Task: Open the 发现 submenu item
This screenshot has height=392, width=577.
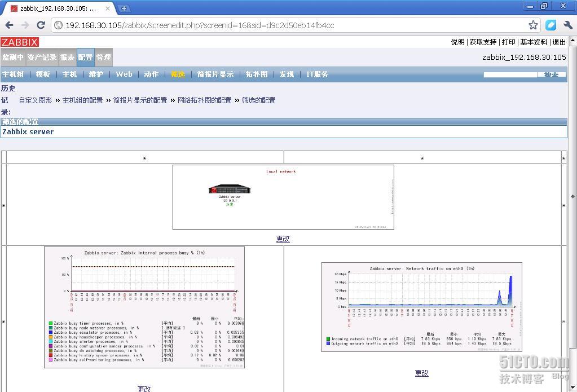Action: [x=287, y=74]
